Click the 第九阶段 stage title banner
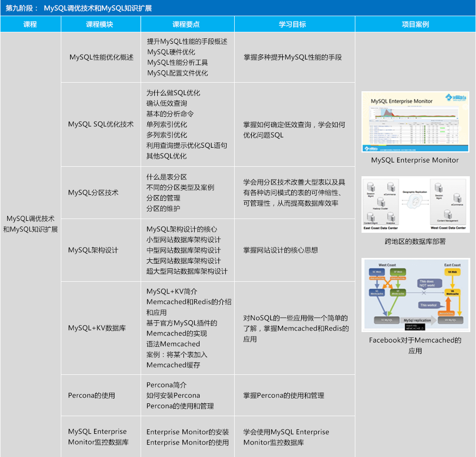 (x=238, y=8)
